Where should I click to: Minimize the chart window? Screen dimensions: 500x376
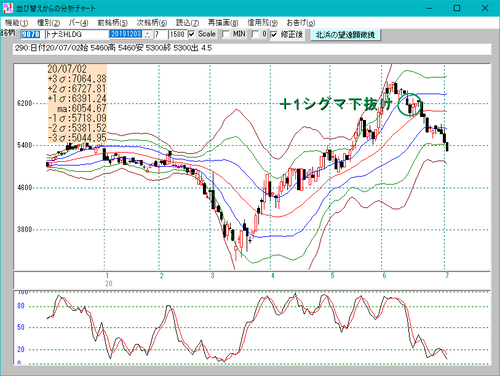(x=429, y=8)
